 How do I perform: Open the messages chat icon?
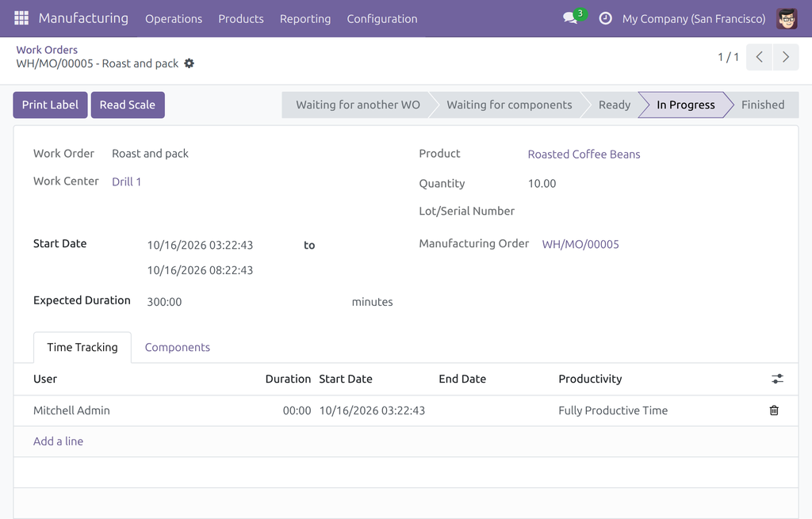click(x=570, y=18)
